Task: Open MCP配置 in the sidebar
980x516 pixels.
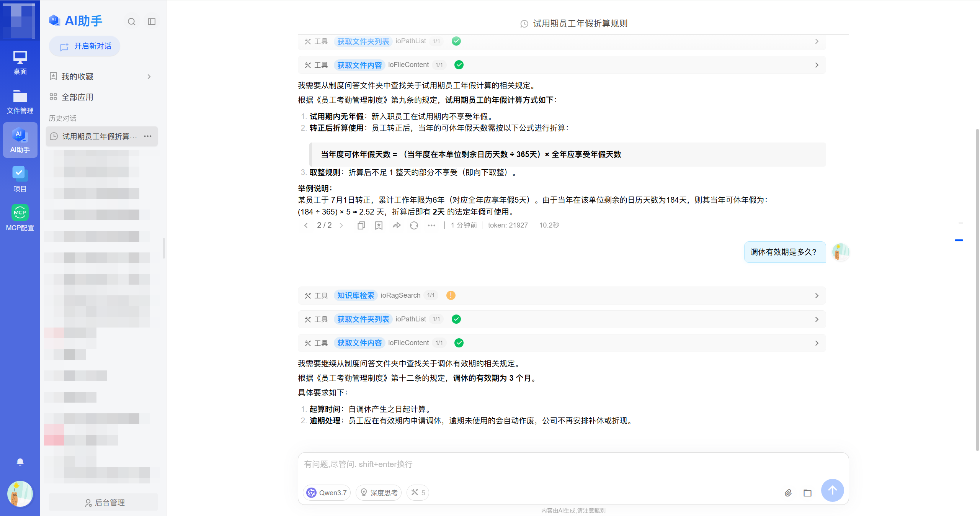Action: coord(20,218)
